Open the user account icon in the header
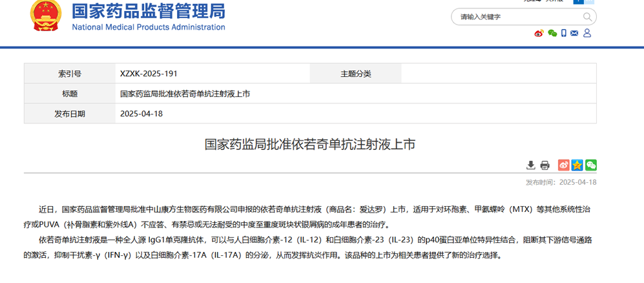The height and width of the screenshot is (283, 644). click(588, 34)
